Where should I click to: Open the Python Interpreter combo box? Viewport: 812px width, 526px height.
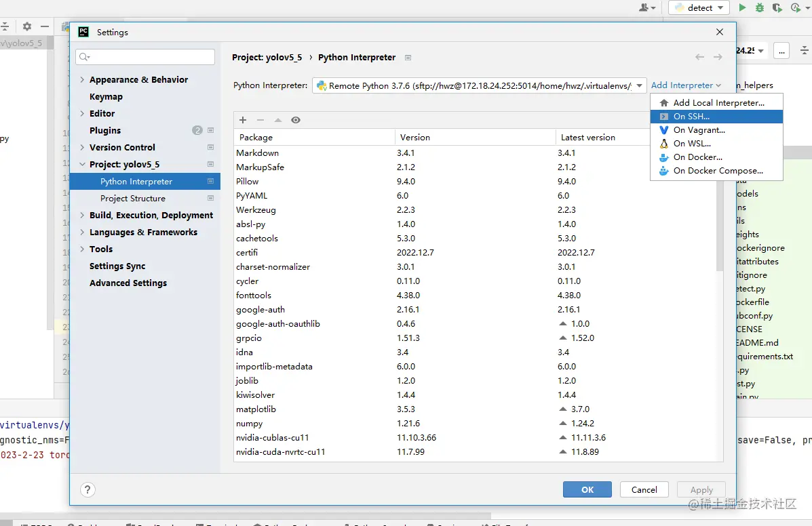[x=479, y=85]
